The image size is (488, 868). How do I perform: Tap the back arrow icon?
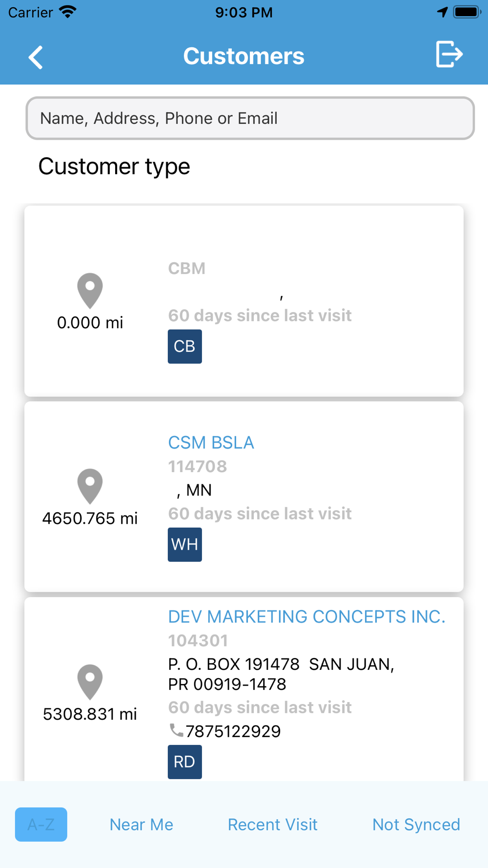(x=36, y=57)
